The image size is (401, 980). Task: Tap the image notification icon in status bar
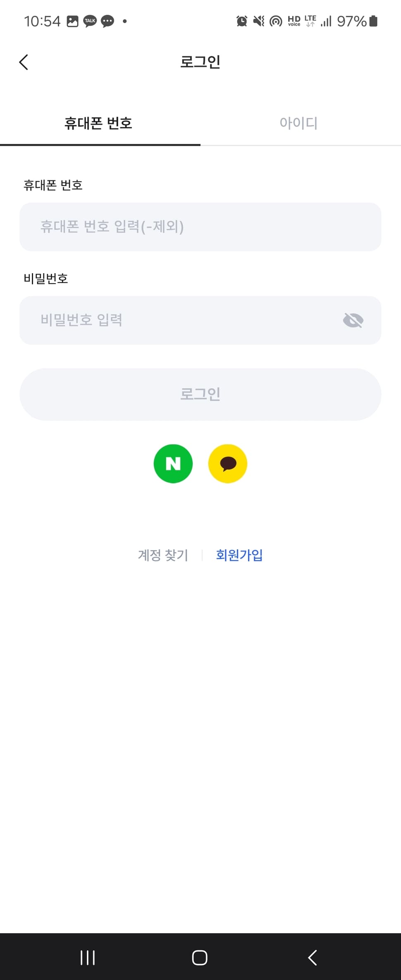point(73,21)
